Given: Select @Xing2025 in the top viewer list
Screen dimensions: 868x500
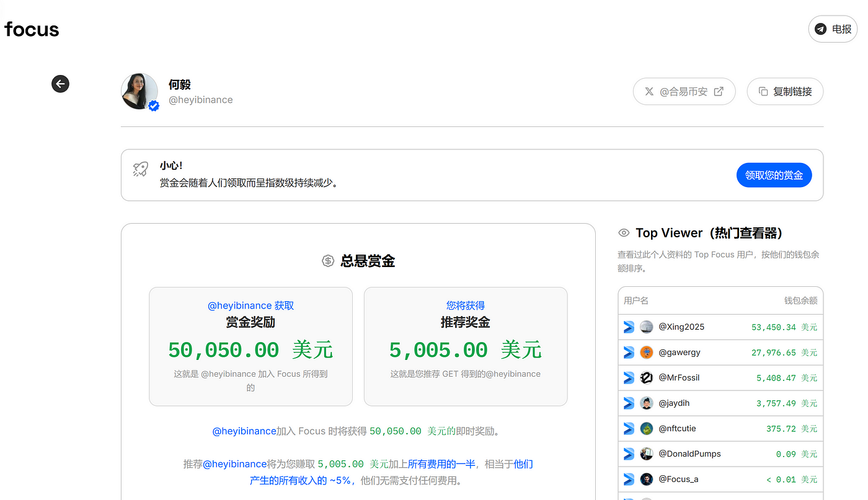Looking at the screenshot, I should (681, 327).
